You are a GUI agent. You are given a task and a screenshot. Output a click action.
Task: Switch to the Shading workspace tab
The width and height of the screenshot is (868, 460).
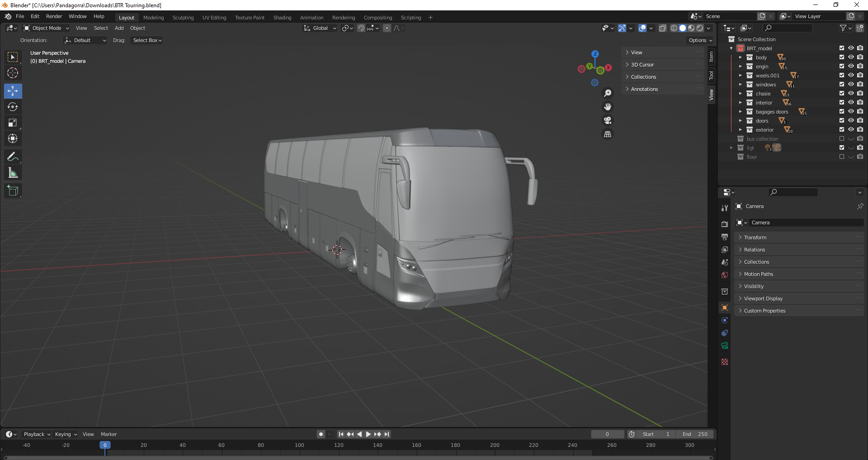click(x=282, y=18)
